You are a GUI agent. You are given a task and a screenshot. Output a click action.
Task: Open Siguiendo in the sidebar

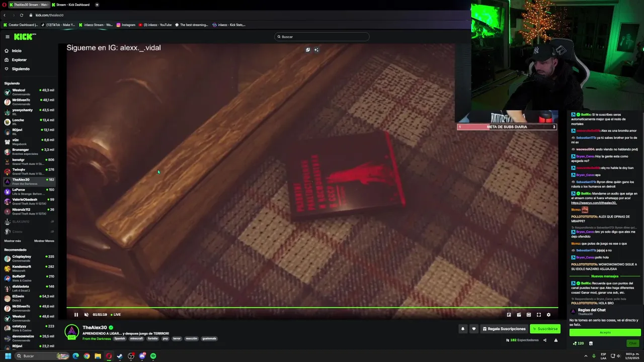point(21,69)
